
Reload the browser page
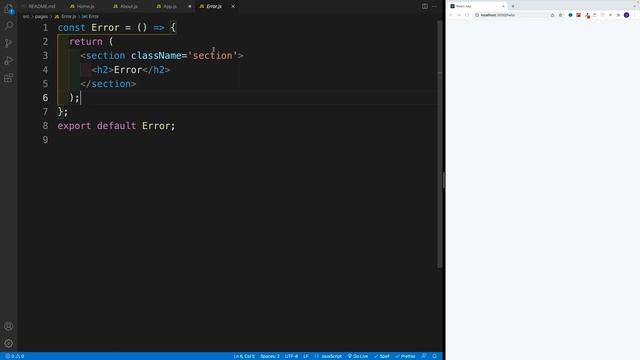click(x=467, y=15)
